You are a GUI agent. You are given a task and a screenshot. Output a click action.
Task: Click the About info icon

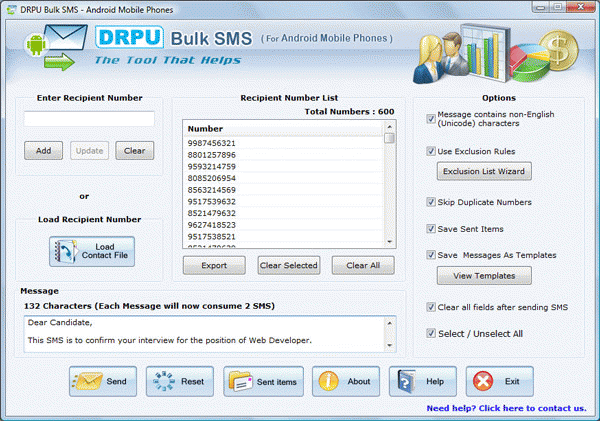click(329, 381)
